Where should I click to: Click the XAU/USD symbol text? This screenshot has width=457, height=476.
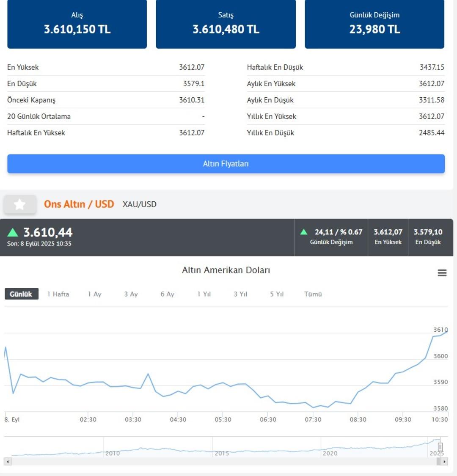[x=139, y=204]
